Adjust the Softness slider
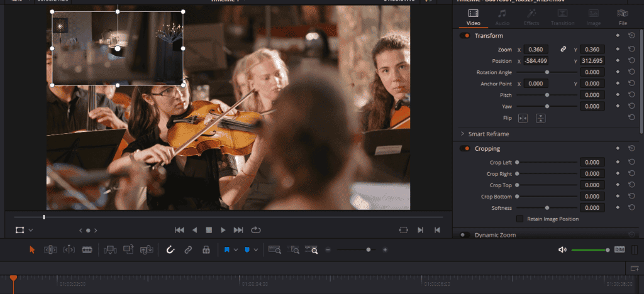Screen dimensions: 644x294 coord(547,208)
